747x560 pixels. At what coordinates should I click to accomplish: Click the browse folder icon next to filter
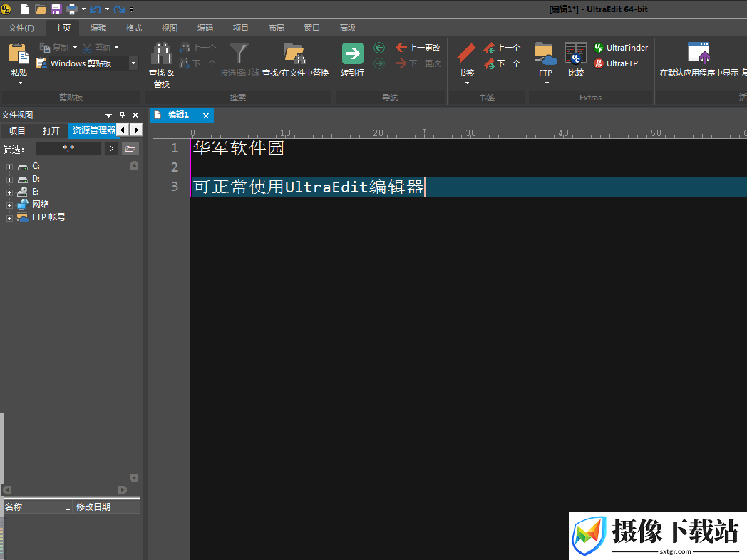tap(130, 149)
